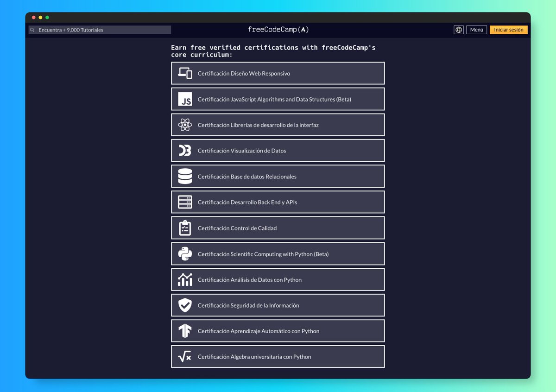Click the server rack icon for Back End y APIs
The image size is (556, 392).
[x=185, y=202]
